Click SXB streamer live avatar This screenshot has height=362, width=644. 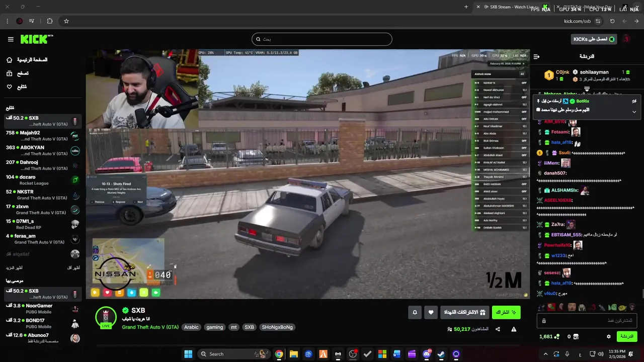click(106, 317)
